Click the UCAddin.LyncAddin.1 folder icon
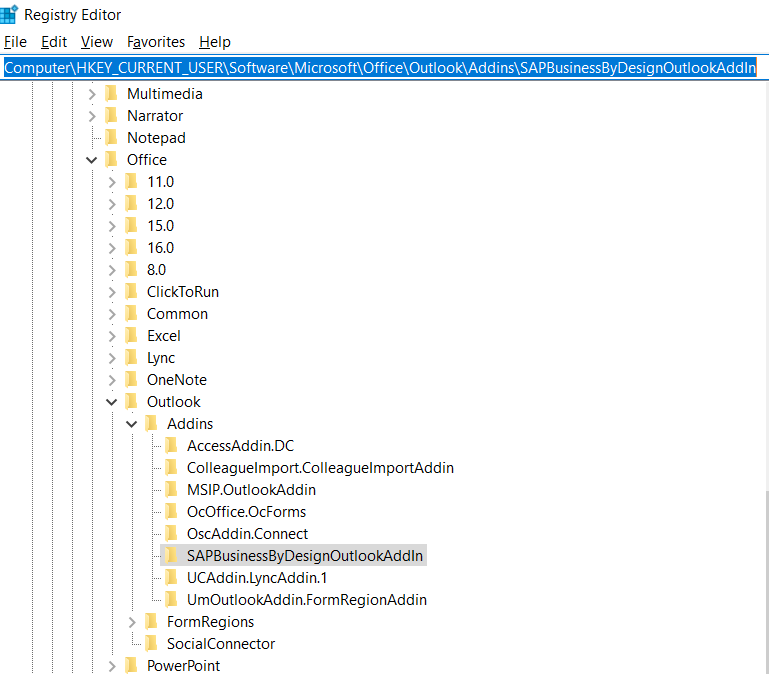 [x=171, y=578]
